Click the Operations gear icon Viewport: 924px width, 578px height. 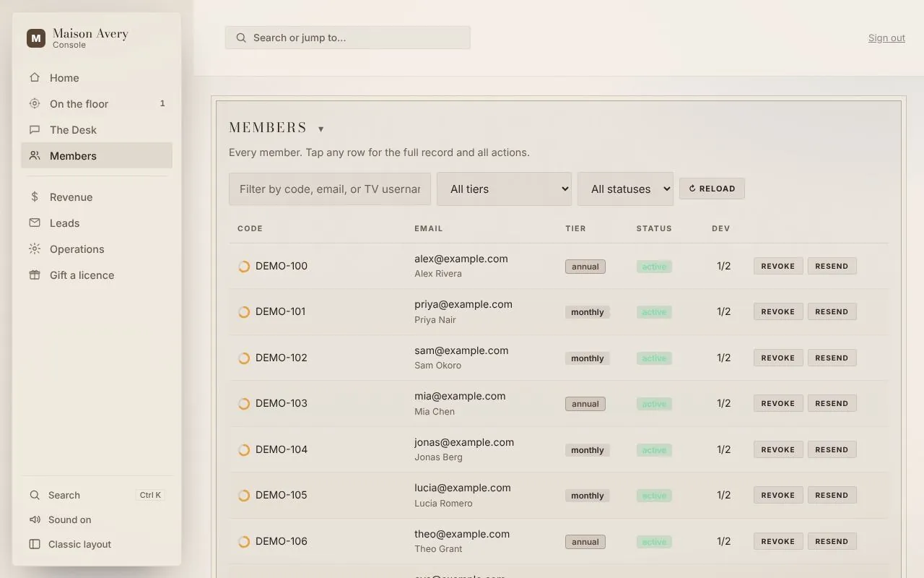35,249
